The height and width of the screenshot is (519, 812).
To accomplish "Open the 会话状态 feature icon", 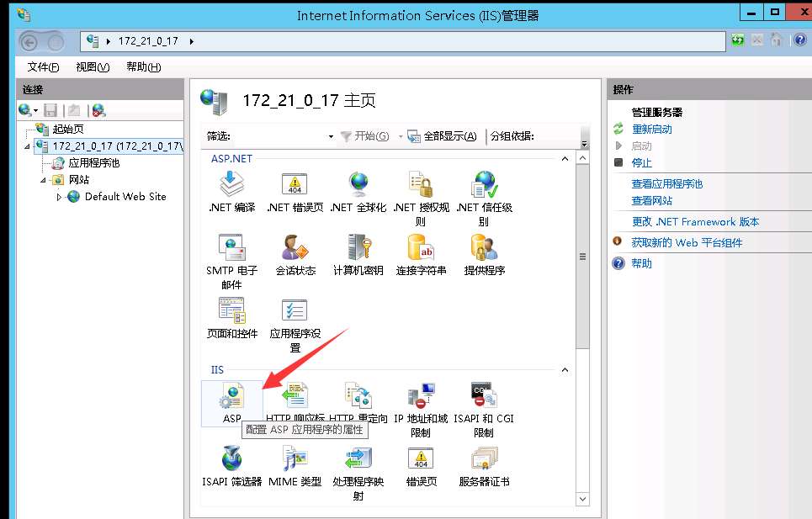I will click(294, 248).
